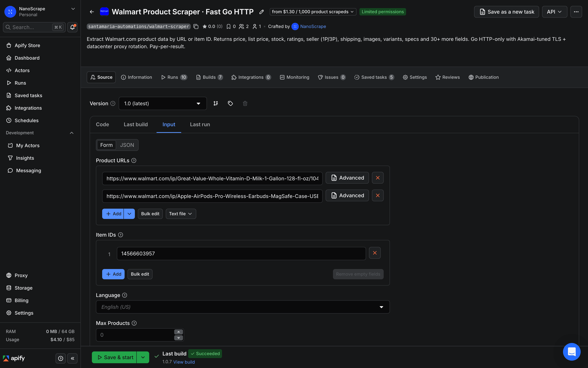Open the Runs tab
588x368 pixels.
pos(174,77)
